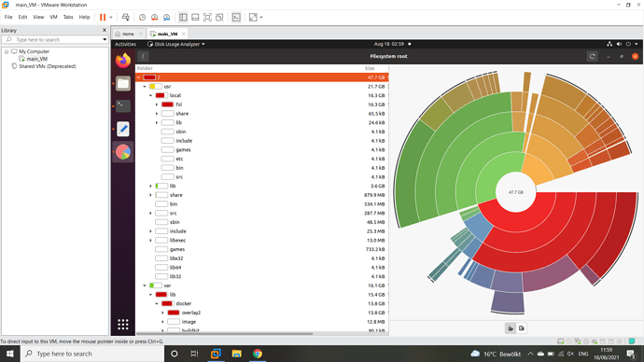Open Windows notification center
Viewport: 644px width, 362px height.
pos(631,354)
